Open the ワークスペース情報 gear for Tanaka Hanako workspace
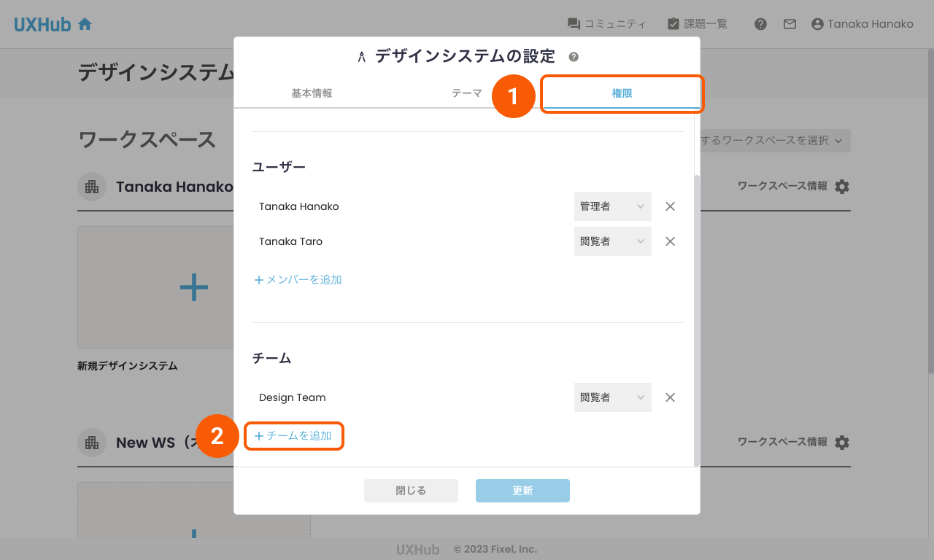 pyautogui.click(x=843, y=186)
